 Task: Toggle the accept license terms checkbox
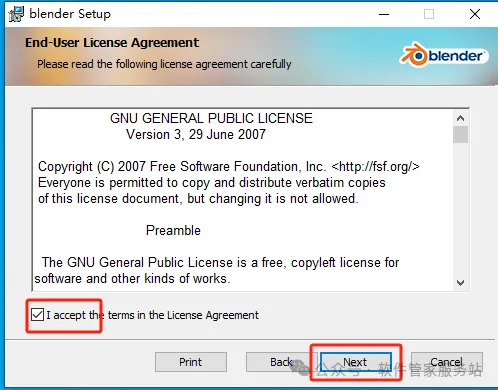pos(37,315)
